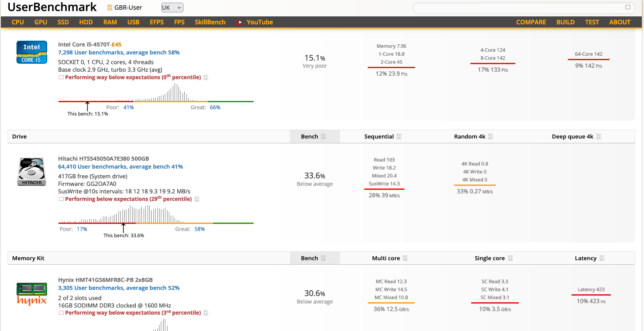Click the info icon next to Sequential
644x331 pixels.
pos(399,137)
